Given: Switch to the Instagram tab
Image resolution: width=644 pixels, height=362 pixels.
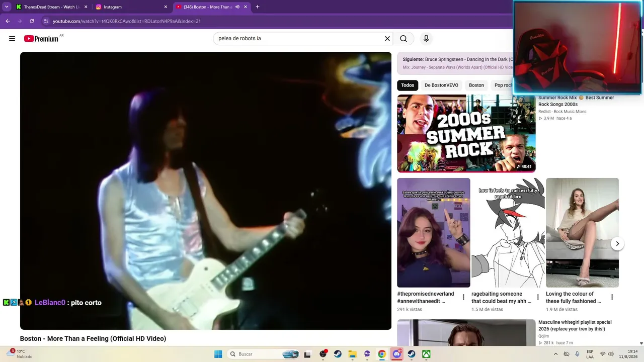Looking at the screenshot, I should pos(132,7).
